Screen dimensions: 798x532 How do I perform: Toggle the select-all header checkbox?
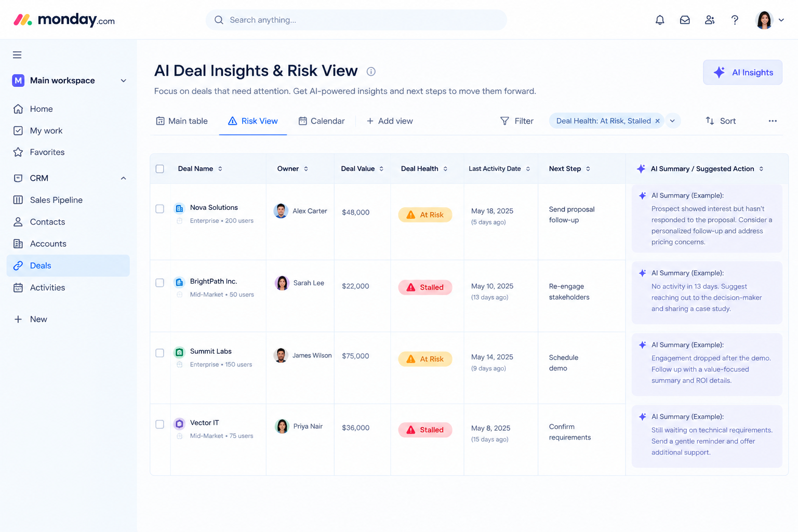pyautogui.click(x=160, y=169)
